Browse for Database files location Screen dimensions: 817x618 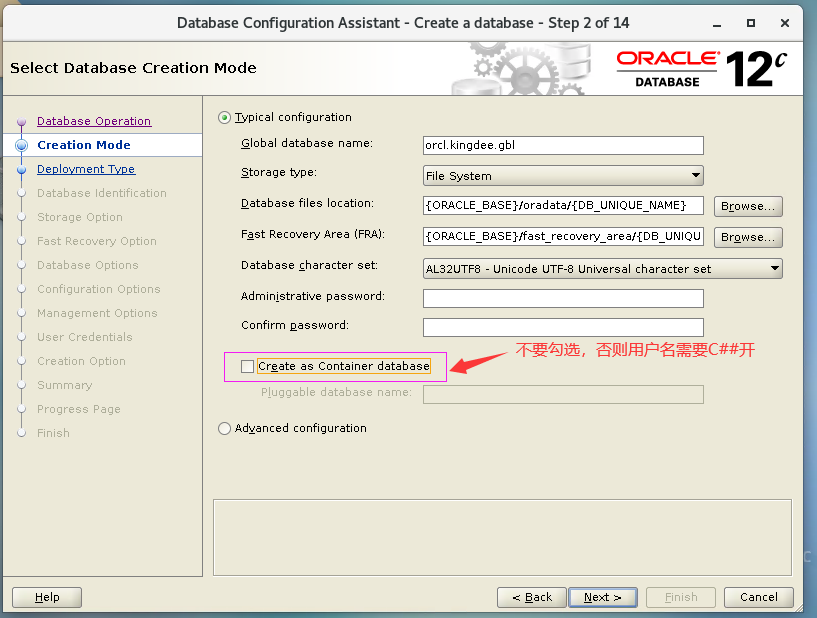pyautogui.click(x=748, y=206)
